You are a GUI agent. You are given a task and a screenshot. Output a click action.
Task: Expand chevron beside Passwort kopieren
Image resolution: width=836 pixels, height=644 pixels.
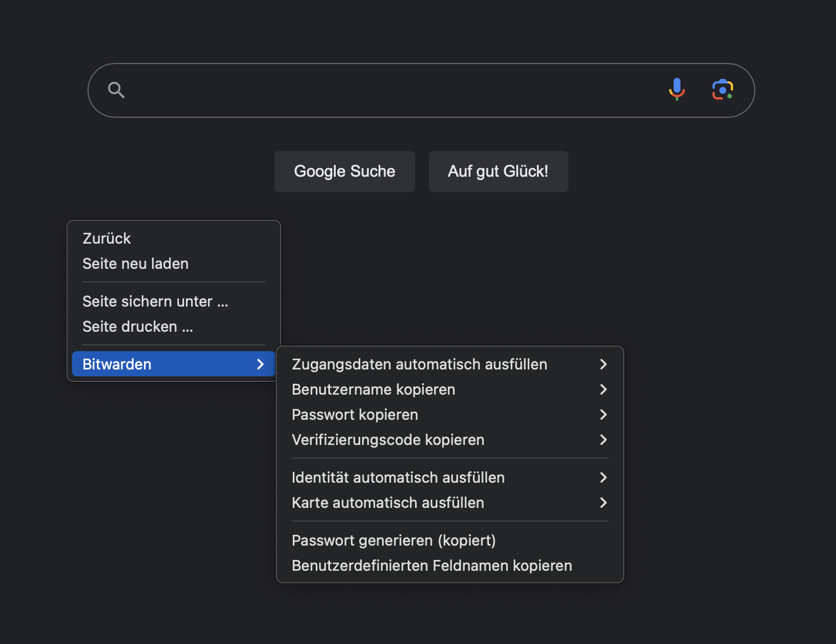tap(603, 415)
